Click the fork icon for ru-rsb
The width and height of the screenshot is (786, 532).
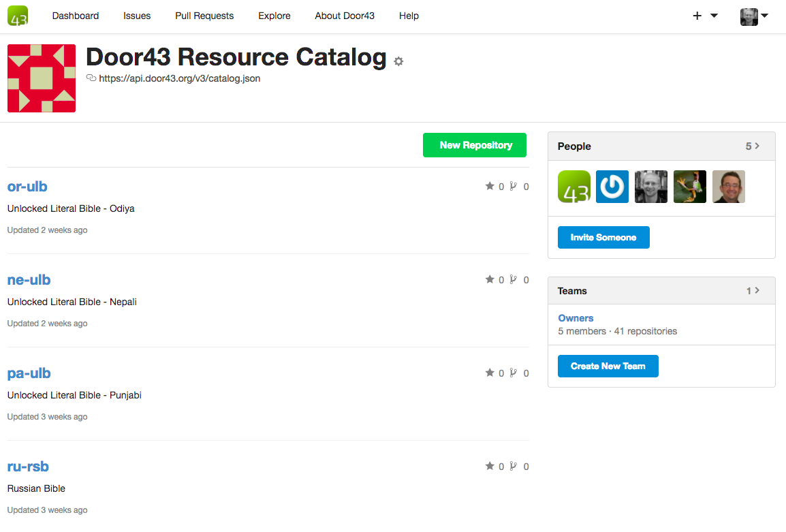tap(514, 466)
